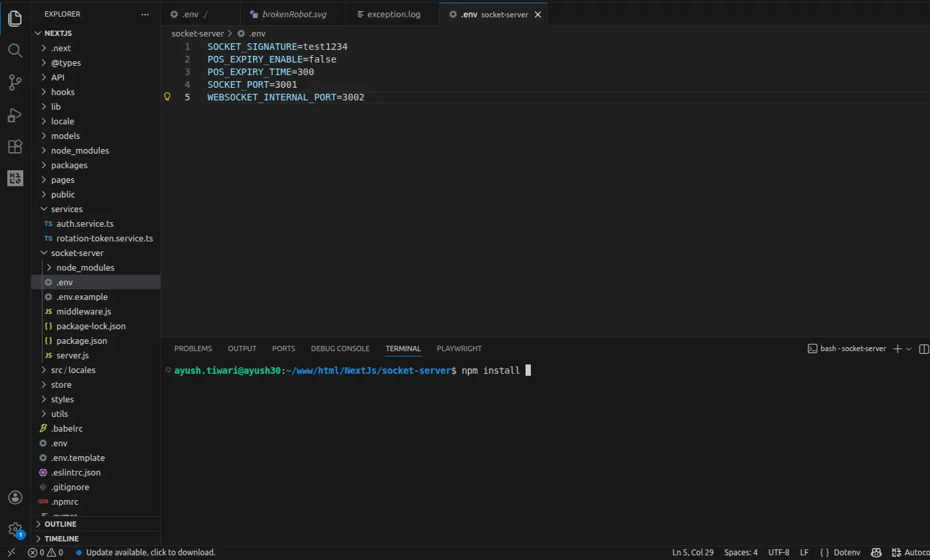Open errors and warnings count in status bar
Viewport: 930px width, 560px height.
pyautogui.click(x=45, y=553)
